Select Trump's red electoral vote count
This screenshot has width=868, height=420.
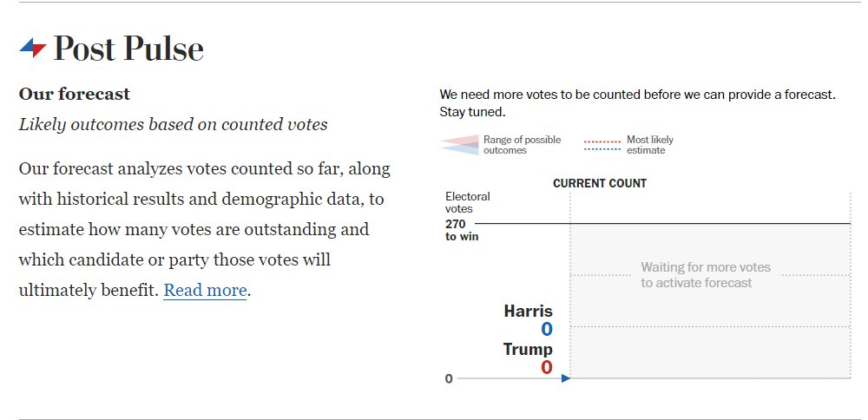point(546,367)
